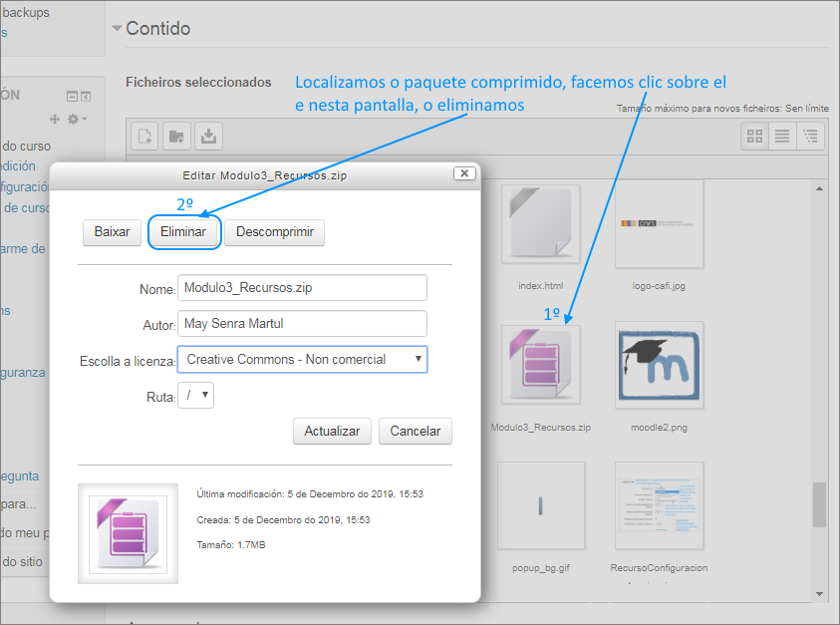Click the Create folder icon
Image resolution: width=840 pixels, height=625 pixels.
click(175, 136)
